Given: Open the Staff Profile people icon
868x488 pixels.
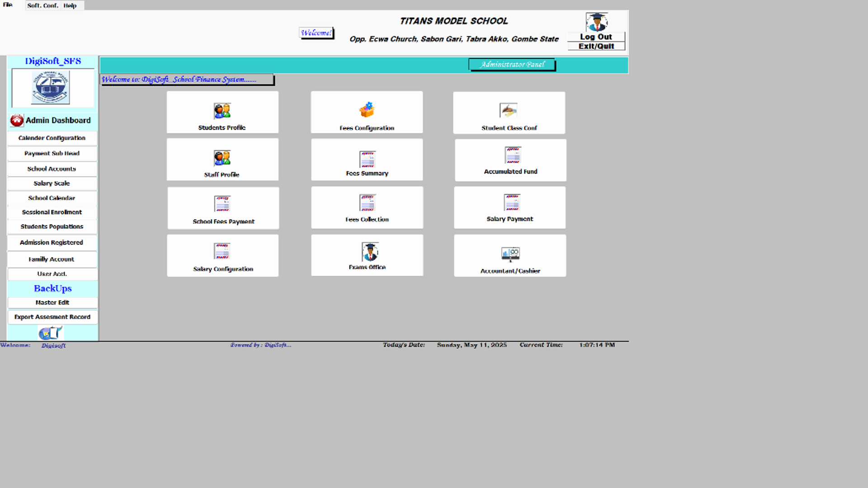Looking at the screenshot, I should [x=222, y=158].
